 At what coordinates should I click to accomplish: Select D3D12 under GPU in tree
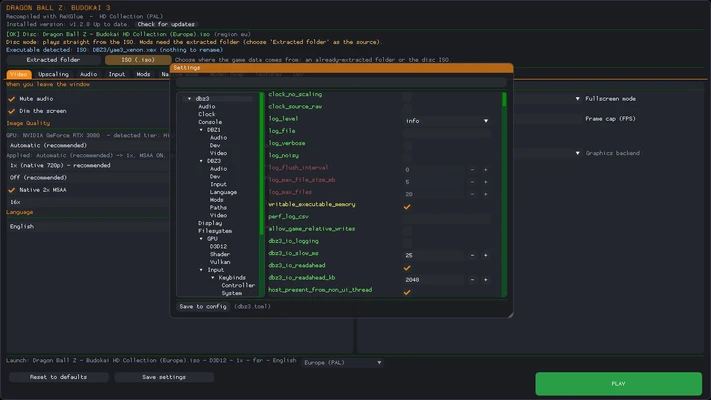point(218,247)
